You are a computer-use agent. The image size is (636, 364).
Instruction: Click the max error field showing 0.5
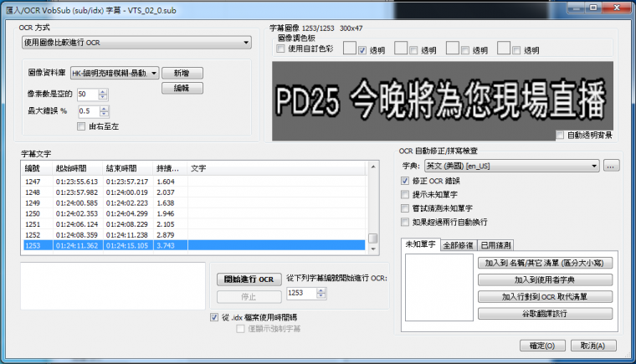(89, 111)
